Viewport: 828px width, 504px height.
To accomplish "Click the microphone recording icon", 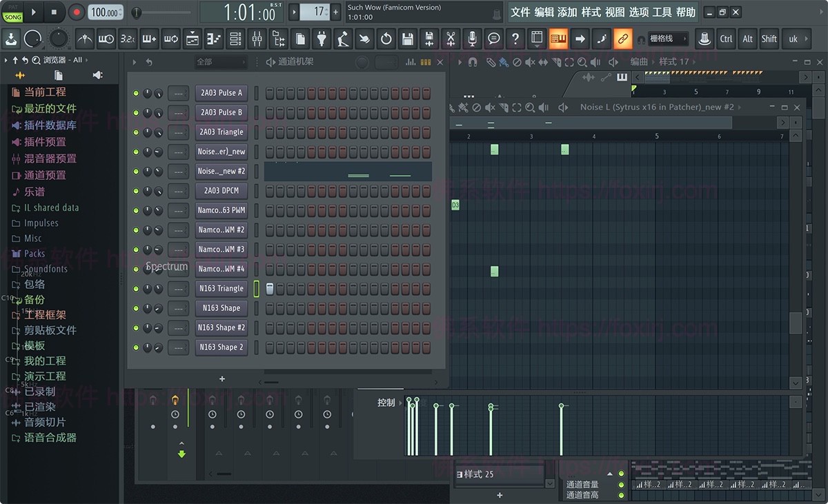I will tap(472, 39).
